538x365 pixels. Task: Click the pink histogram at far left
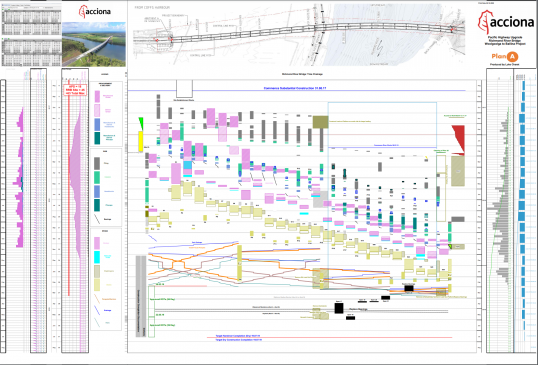click(19, 177)
